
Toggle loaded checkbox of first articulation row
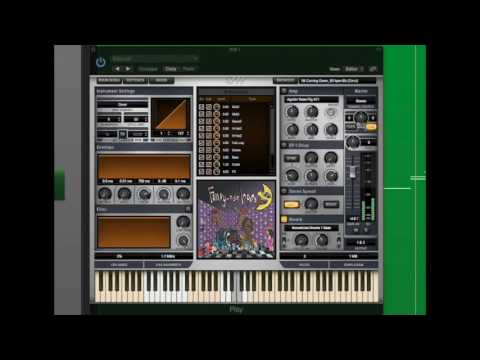(209, 107)
